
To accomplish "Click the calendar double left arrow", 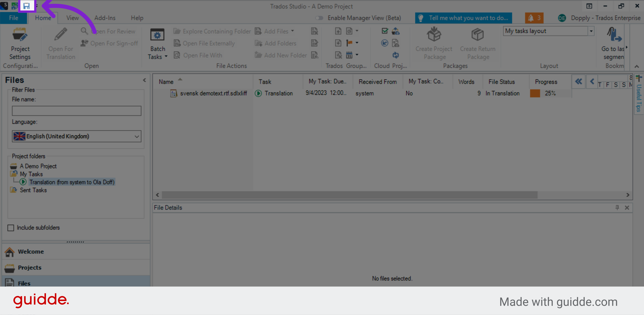I will click(578, 81).
